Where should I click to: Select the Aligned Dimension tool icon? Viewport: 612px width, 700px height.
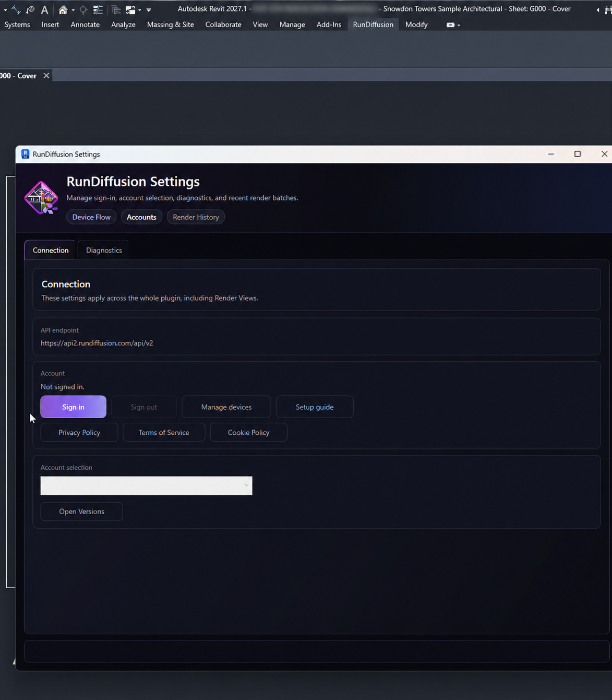click(x=16, y=9)
